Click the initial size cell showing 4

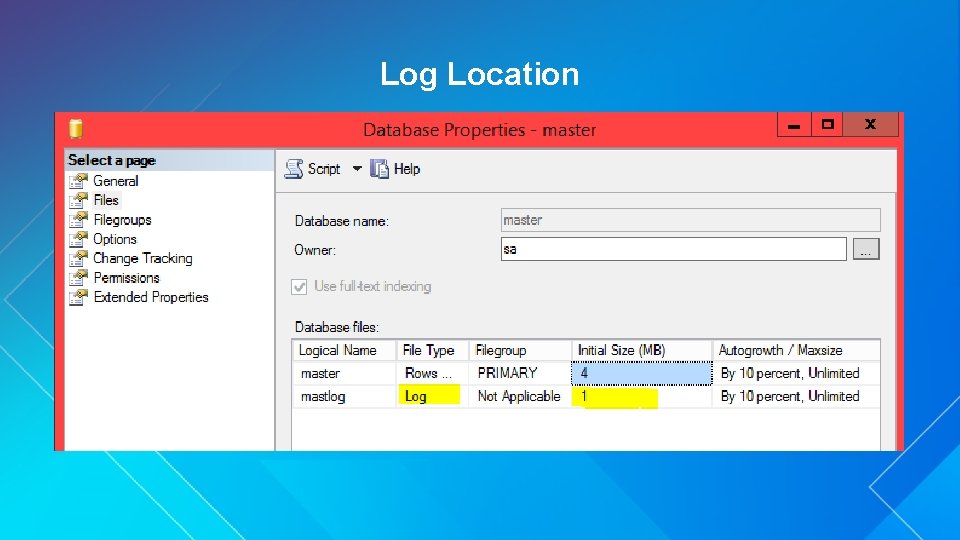coord(642,373)
